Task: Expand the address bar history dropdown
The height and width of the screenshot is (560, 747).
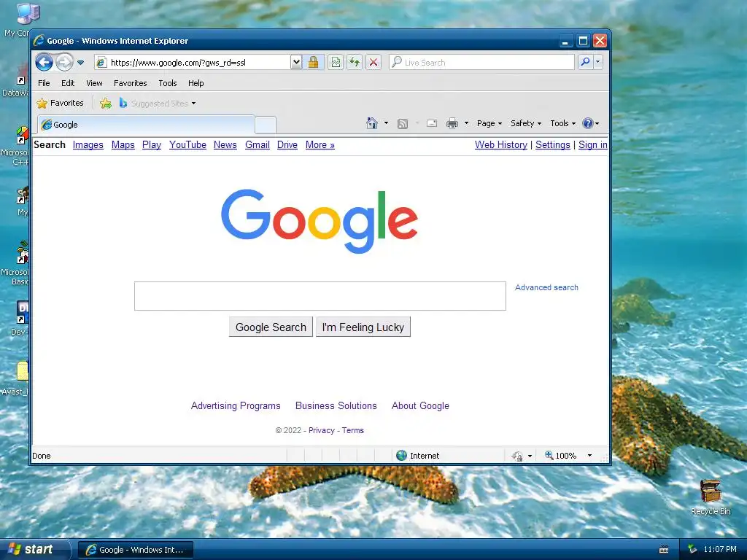Action: point(296,63)
